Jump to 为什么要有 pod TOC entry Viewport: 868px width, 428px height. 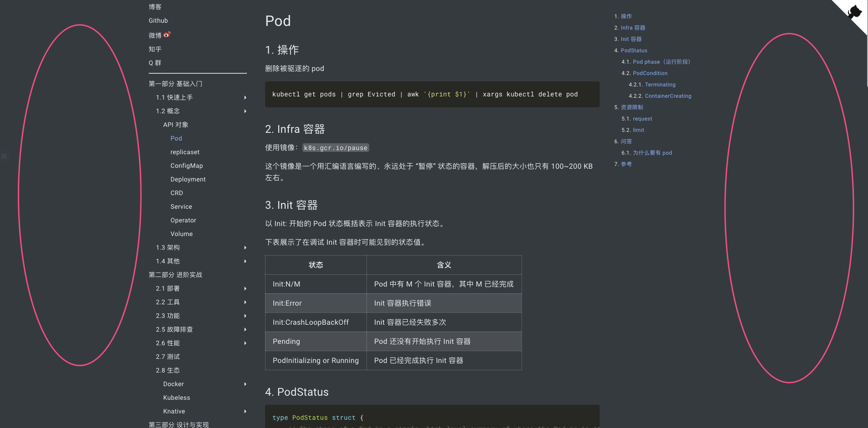point(652,153)
